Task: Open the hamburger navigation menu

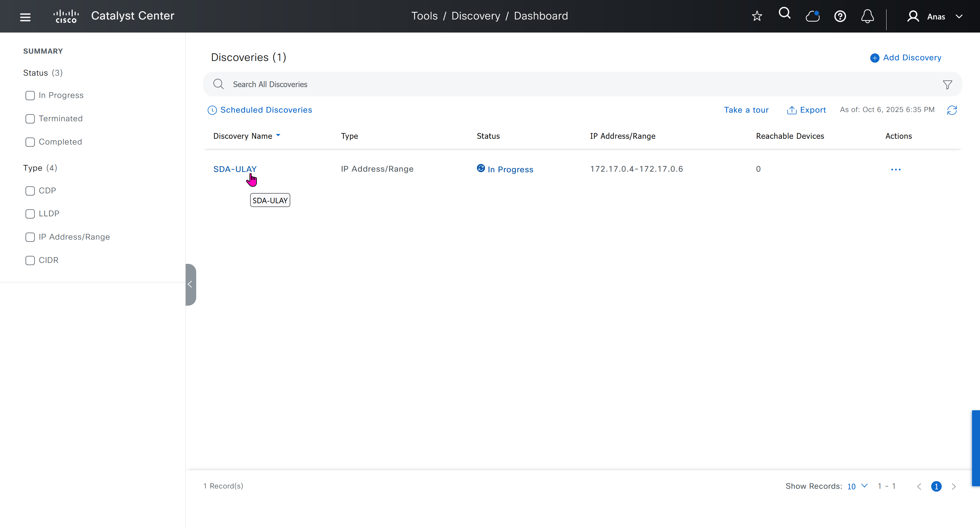Action: click(x=25, y=17)
